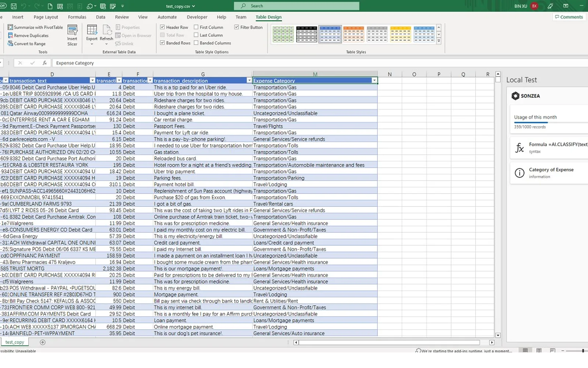Open the Automate ribbon tab
Viewport: 588px width, 368px height.
[x=167, y=17]
